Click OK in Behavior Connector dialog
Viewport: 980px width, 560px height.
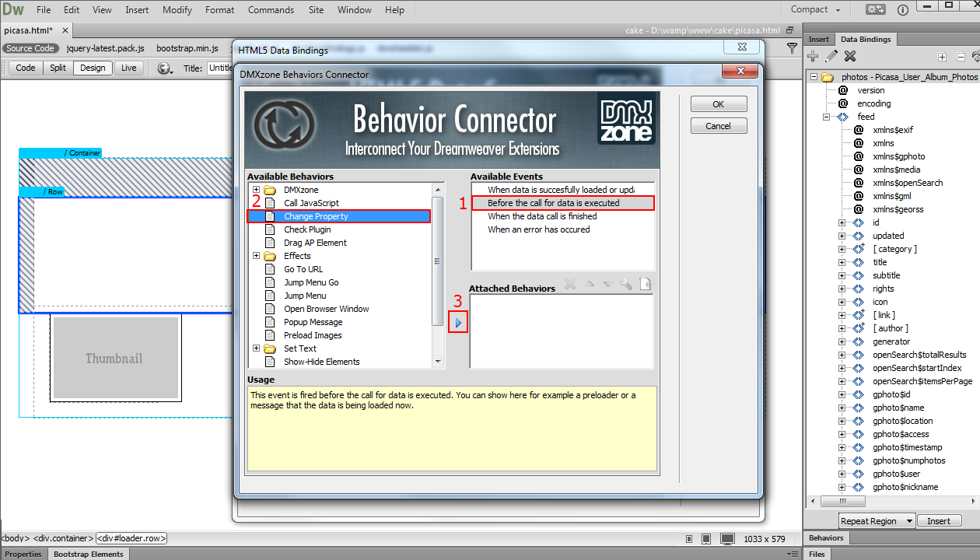pyautogui.click(x=719, y=103)
